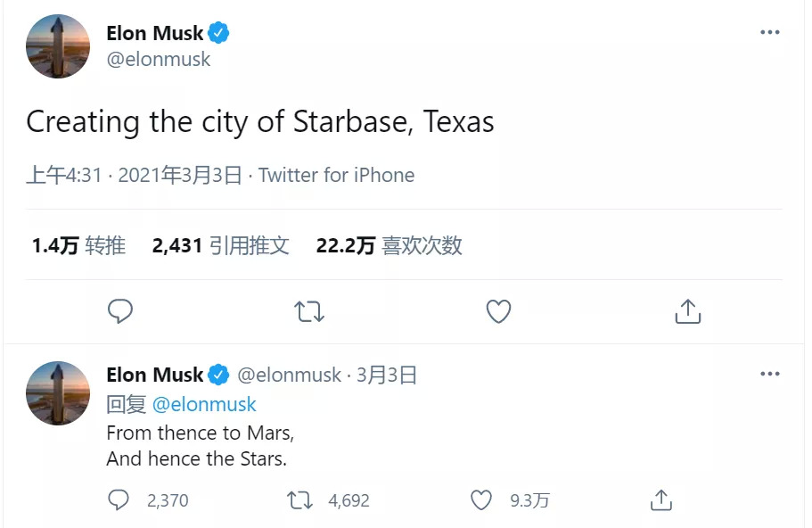Like the main Starbase tweet
Image resolution: width=812 pixels, height=528 pixels.
(498, 311)
